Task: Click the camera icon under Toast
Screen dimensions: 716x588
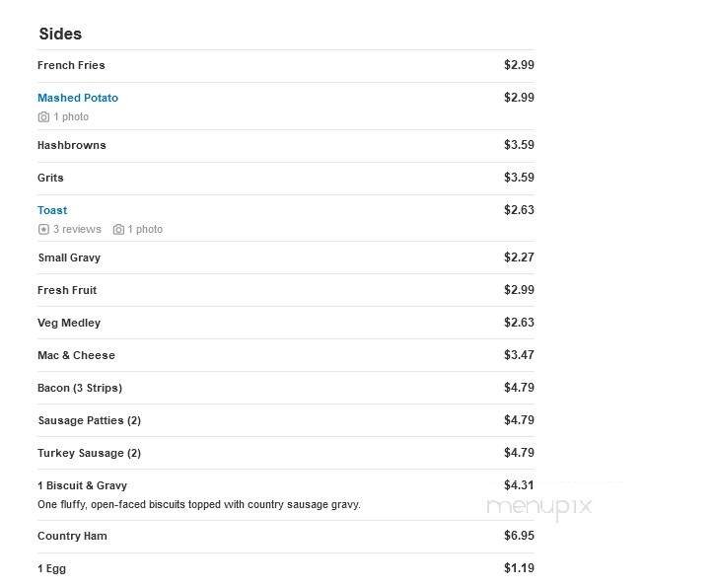Action: (118, 230)
